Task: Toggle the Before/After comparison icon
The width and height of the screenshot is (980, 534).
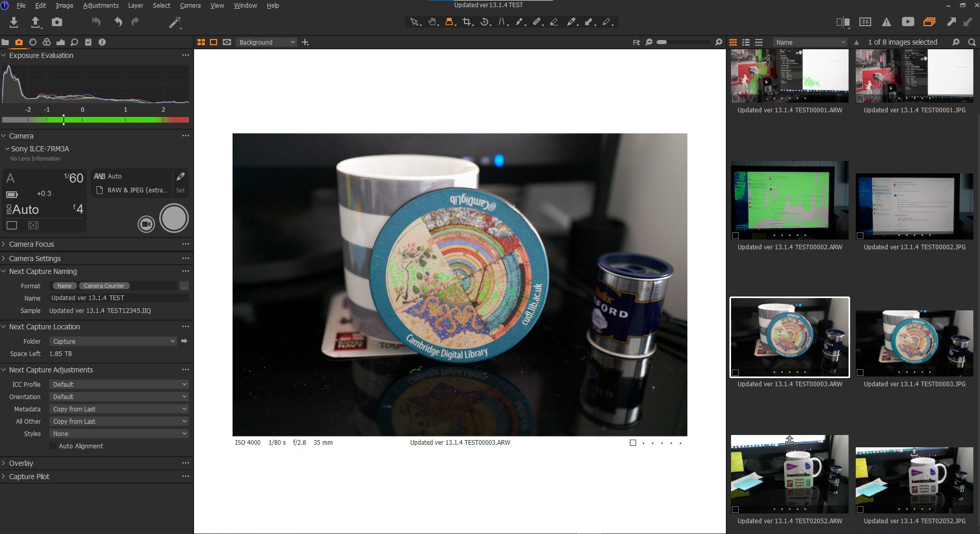Action: tap(843, 22)
